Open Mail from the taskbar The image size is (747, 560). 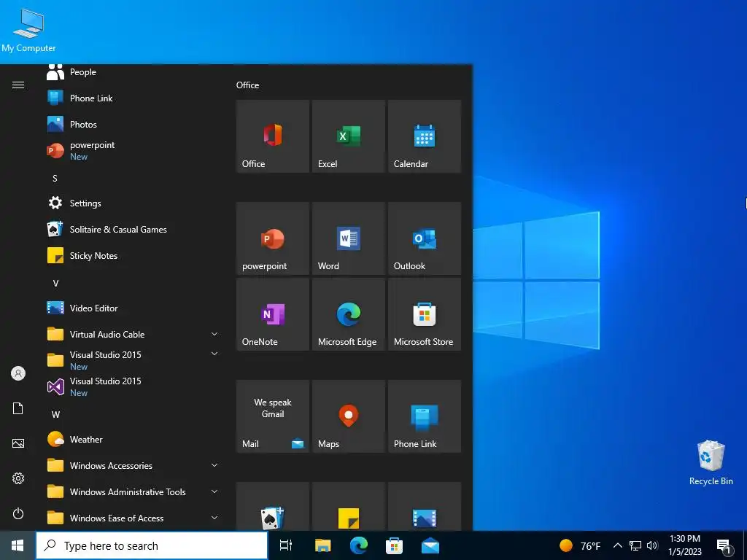[x=430, y=545]
